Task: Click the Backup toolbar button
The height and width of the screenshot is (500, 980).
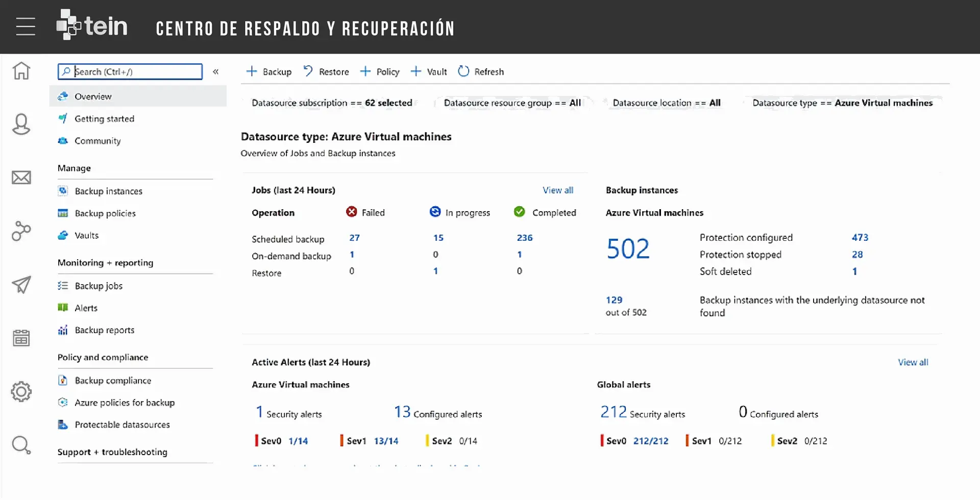Action: (x=269, y=72)
